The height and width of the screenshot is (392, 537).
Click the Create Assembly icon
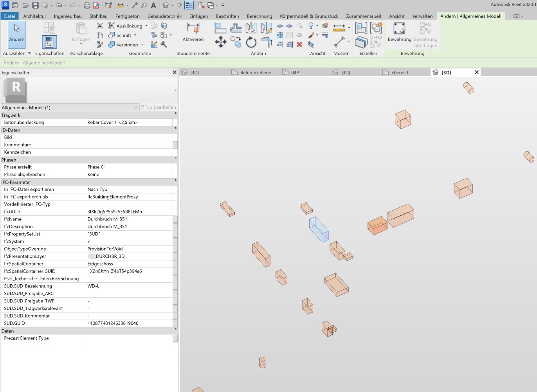click(x=361, y=28)
